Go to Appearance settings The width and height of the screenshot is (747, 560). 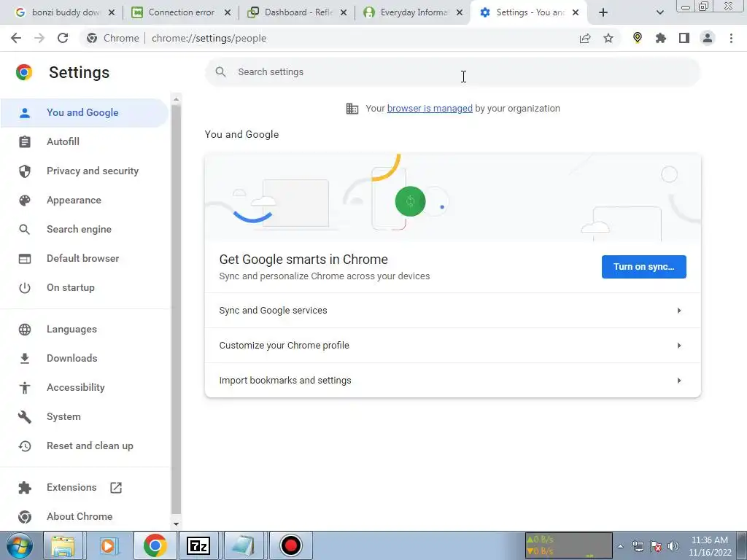click(85, 200)
